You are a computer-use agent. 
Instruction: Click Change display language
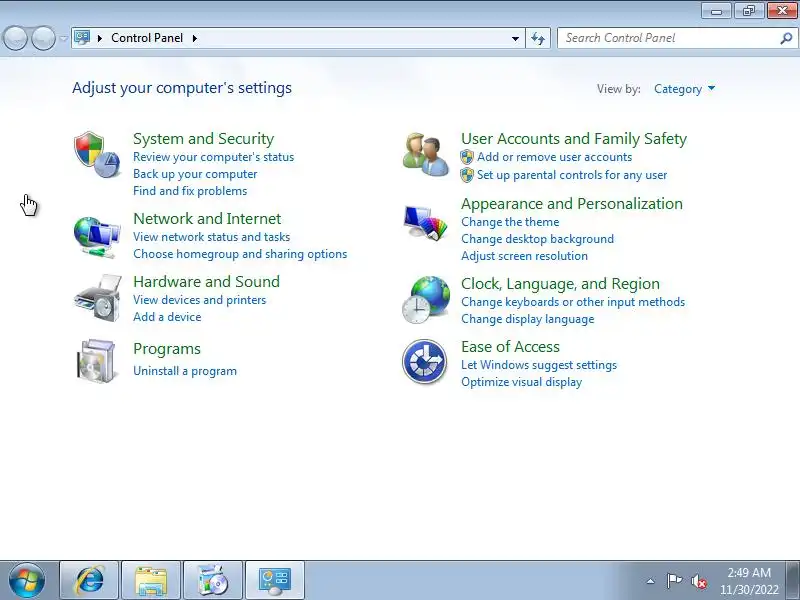point(528,319)
